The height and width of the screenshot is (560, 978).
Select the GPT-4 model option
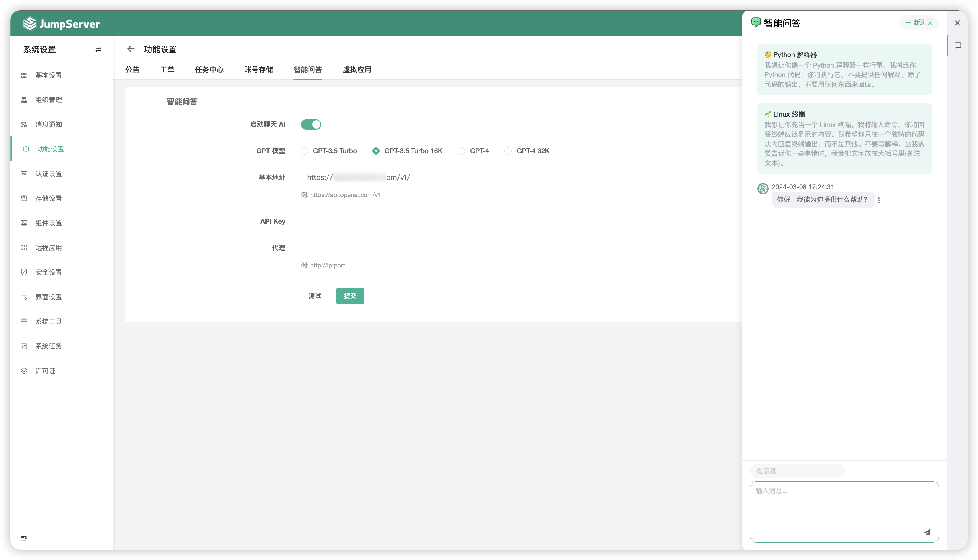[x=473, y=151]
